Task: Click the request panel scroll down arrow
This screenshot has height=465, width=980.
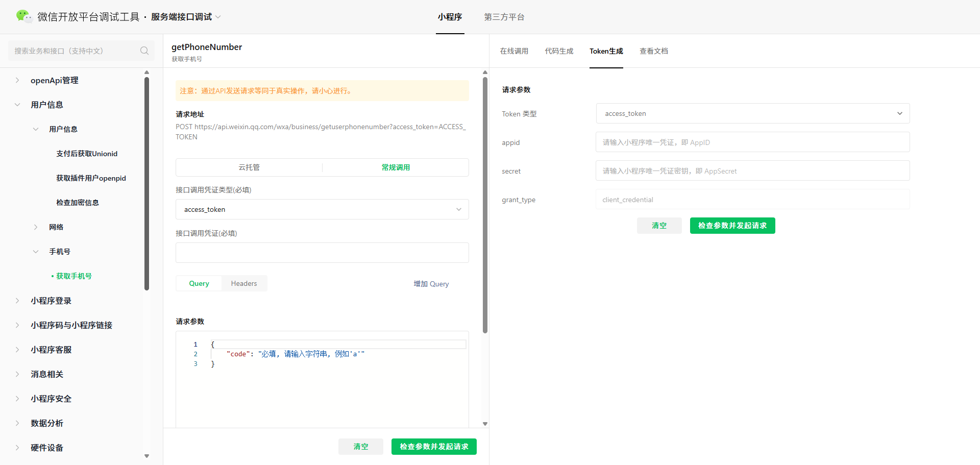Action: [485, 424]
